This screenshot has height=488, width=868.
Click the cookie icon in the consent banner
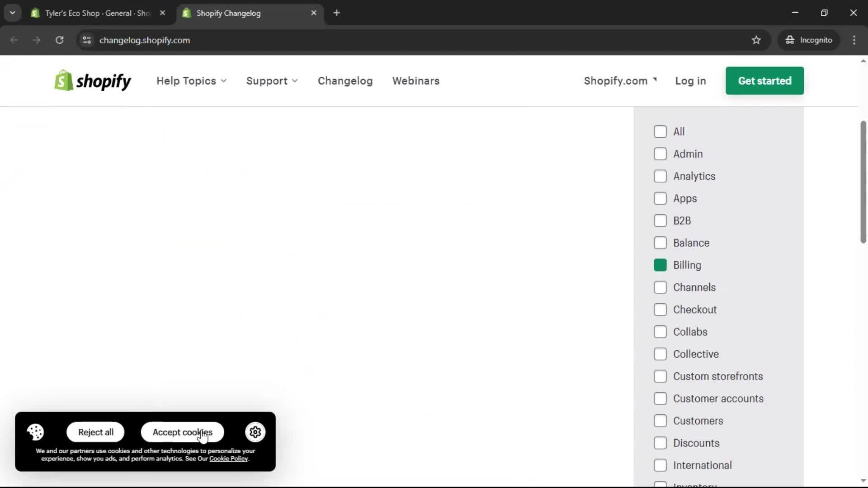click(35, 432)
